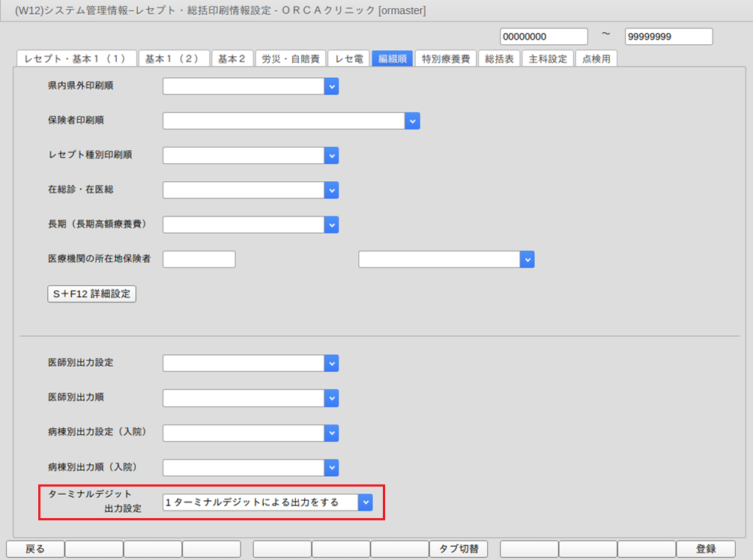Screen dimensions: 753x560
Task: Open the レセプト種別印刷順 dropdown
Action: coord(331,156)
